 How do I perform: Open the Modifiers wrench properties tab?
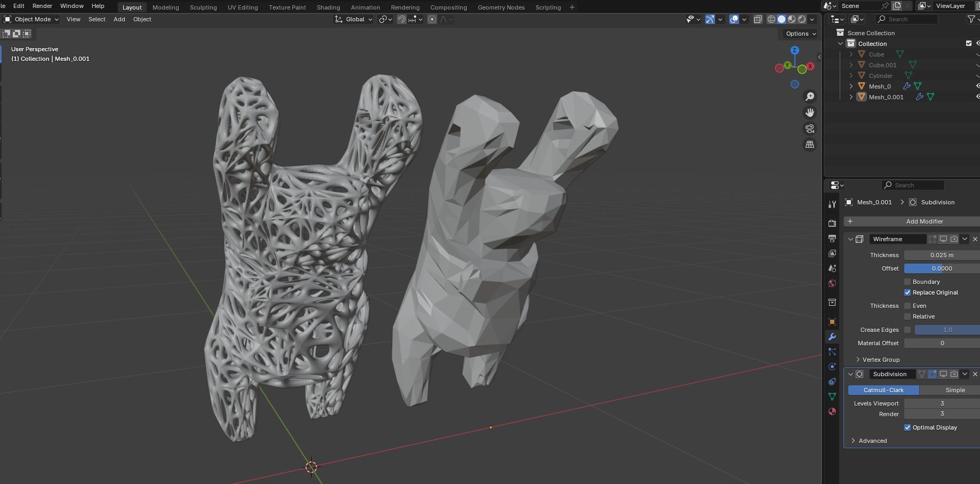[832, 337]
